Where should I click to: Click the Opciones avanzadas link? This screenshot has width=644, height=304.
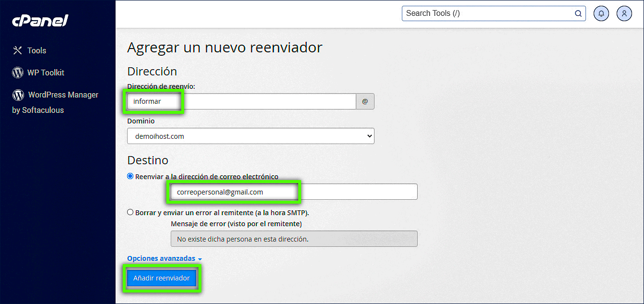tap(161, 258)
